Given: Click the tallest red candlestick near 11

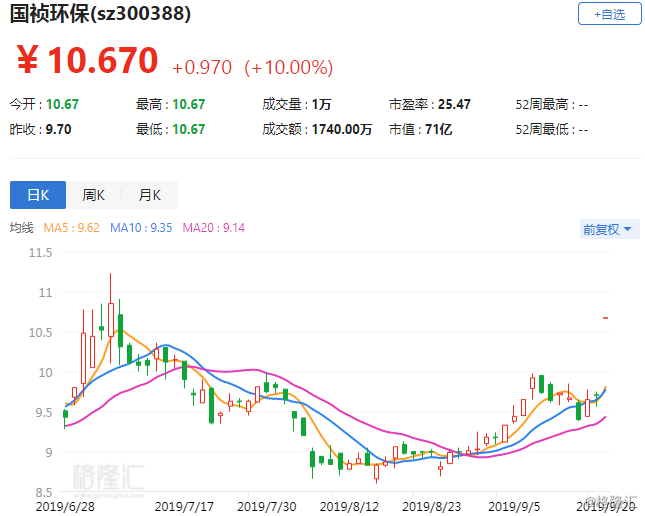Looking at the screenshot, I should (110, 319).
